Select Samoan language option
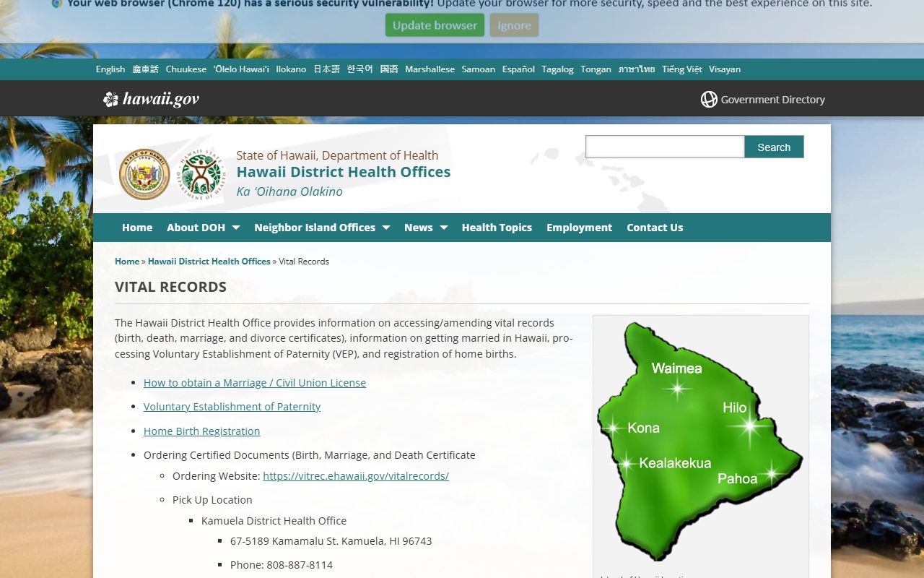 click(479, 69)
